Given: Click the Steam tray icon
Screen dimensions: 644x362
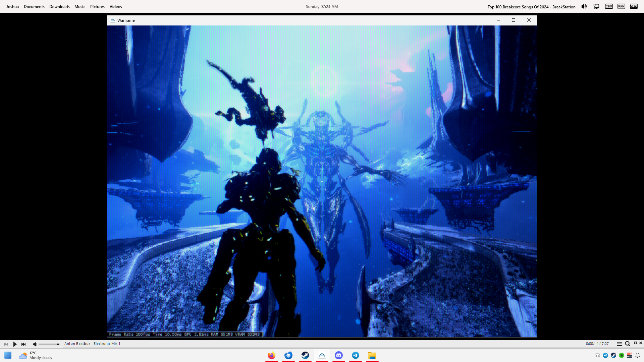Looking at the screenshot, I should 613,355.
